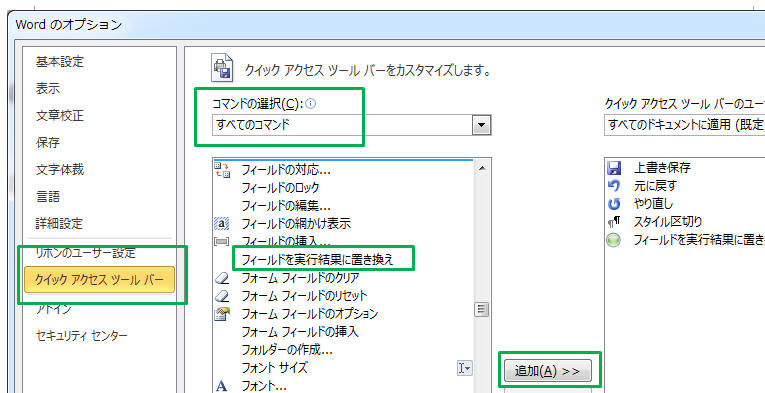The image size is (765, 393).
Task: Select スタイル区切り in toolbar list
Action: click(667, 222)
